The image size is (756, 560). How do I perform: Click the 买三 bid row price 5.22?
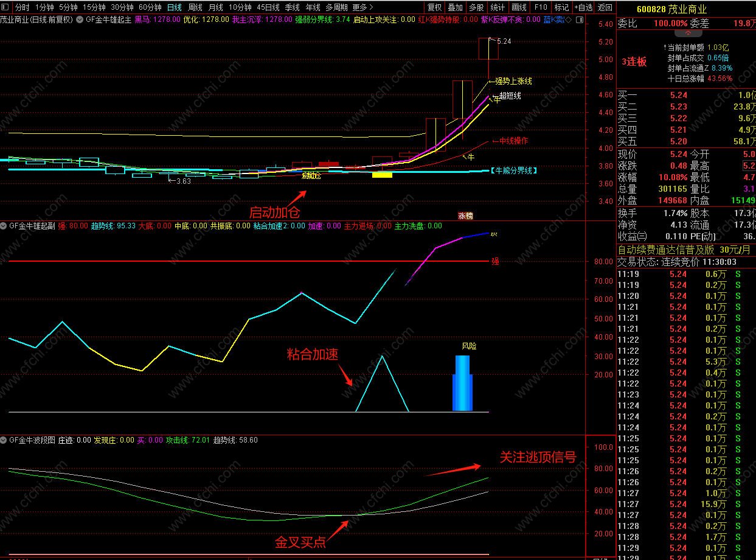679,118
